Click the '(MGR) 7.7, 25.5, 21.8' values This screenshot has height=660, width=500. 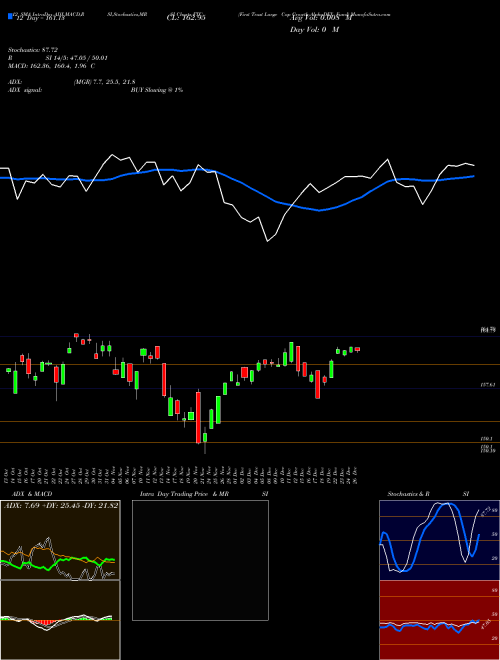pyautogui.click(x=104, y=82)
